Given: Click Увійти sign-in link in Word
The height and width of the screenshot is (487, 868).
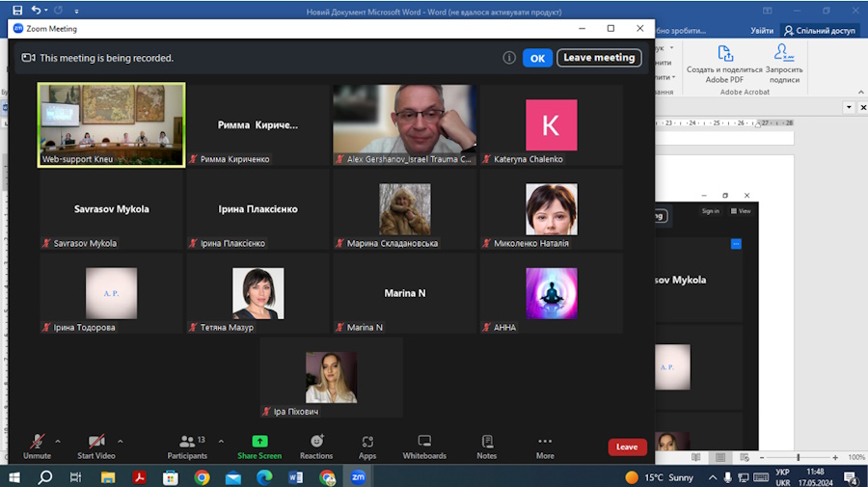Looking at the screenshot, I should pos(762,31).
